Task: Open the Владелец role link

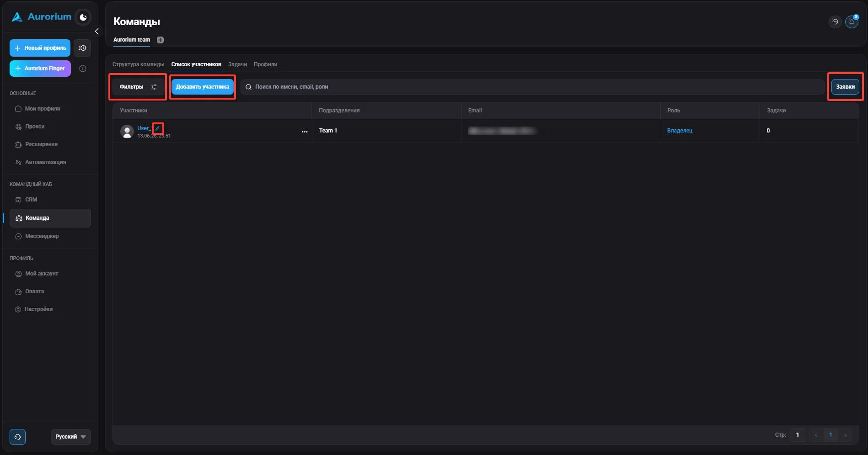Action: [680, 131]
